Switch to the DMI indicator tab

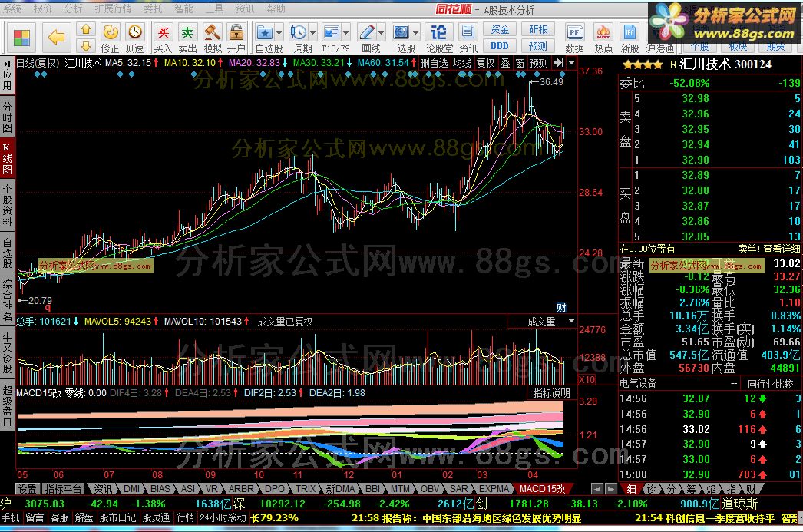[131, 489]
